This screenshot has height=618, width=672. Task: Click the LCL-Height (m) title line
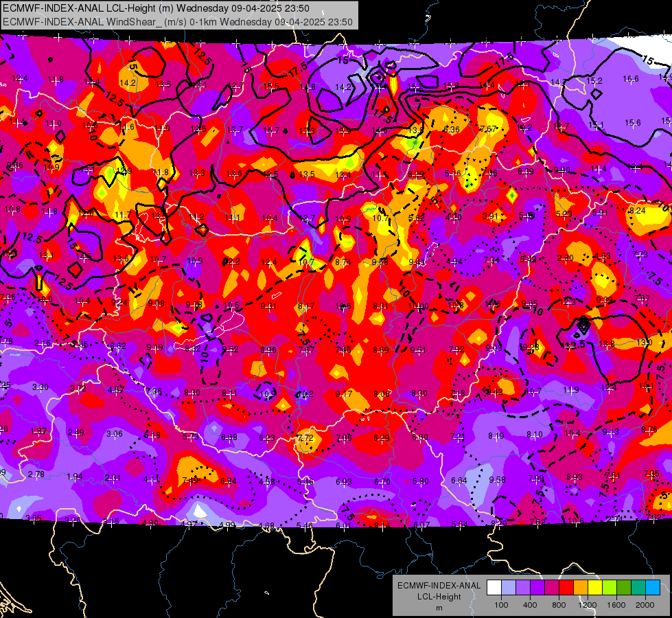tap(156, 8)
